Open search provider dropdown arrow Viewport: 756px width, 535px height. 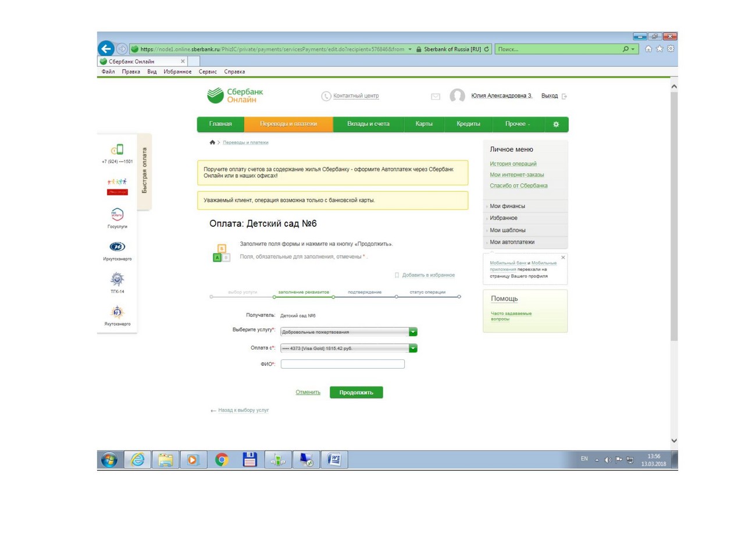[x=633, y=49]
